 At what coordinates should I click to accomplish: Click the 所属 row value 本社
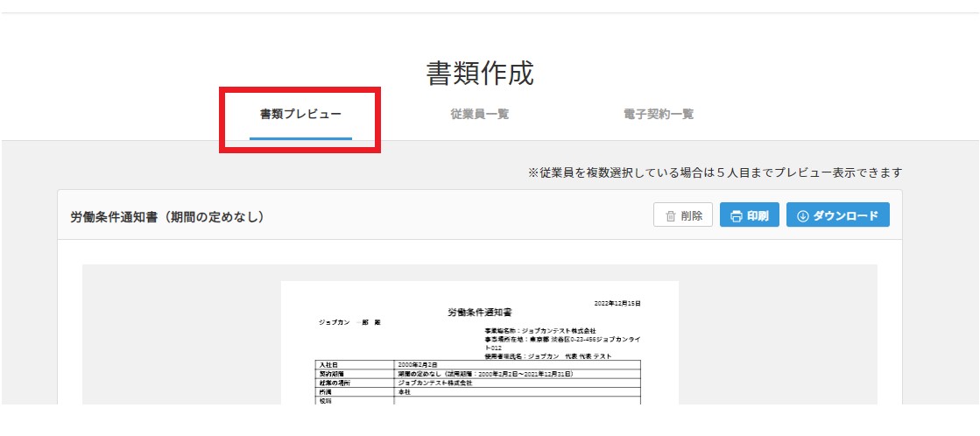pyautogui.click(x=404, y=392)
